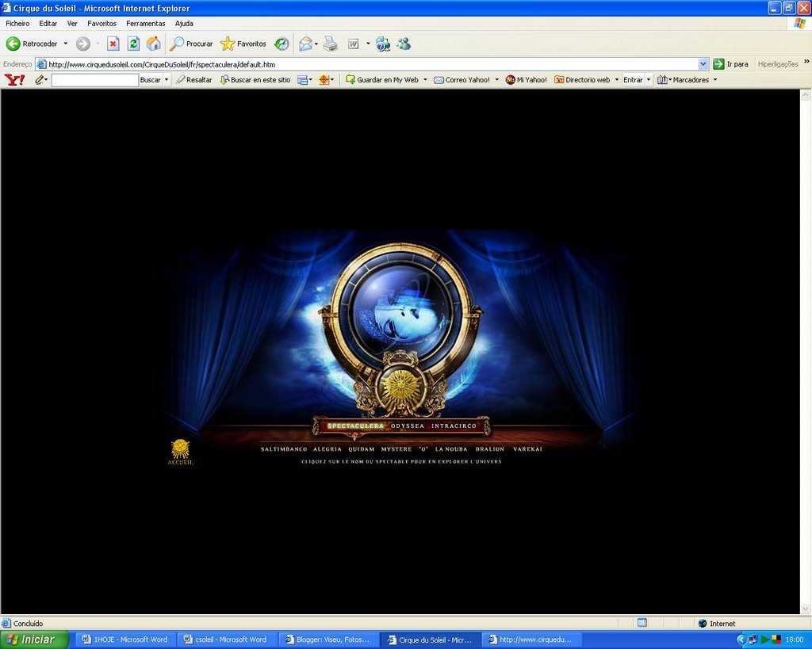Click the Yahoo! logo in toolbar

click(14, 80)
